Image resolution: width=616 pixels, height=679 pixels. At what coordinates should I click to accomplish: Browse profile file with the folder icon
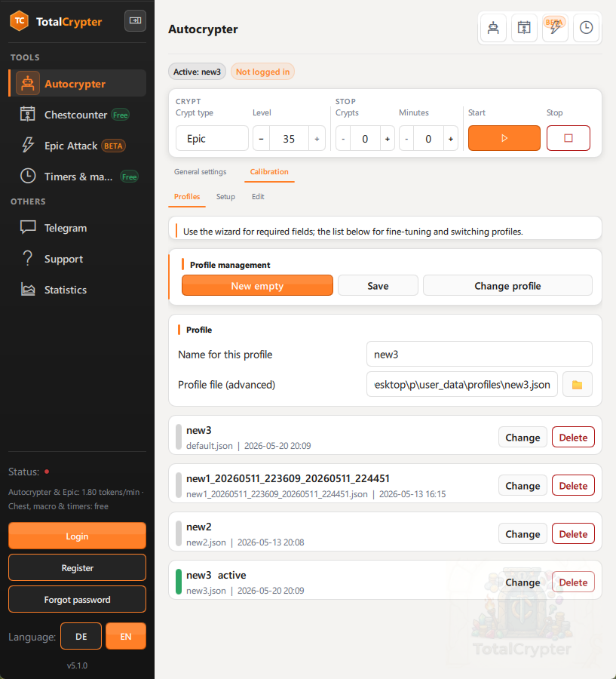[x=577, y=385]
